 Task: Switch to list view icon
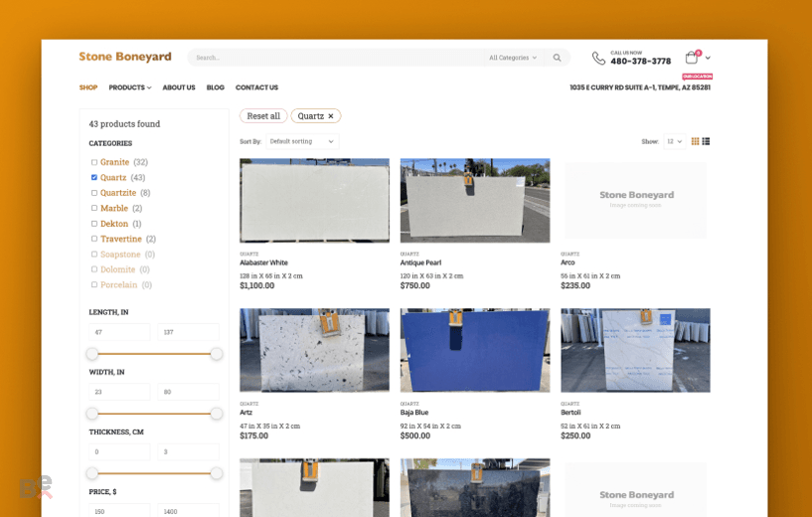706,141
